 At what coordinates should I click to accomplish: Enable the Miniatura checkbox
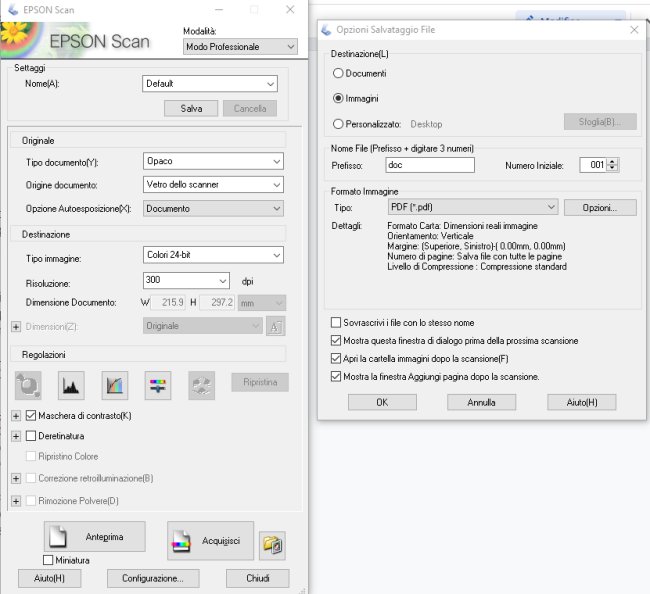[48, 560]
